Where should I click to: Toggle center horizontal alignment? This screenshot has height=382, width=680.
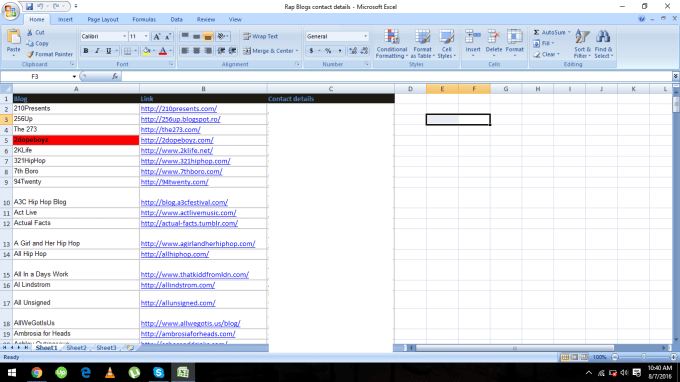click(x=196, y=51)
